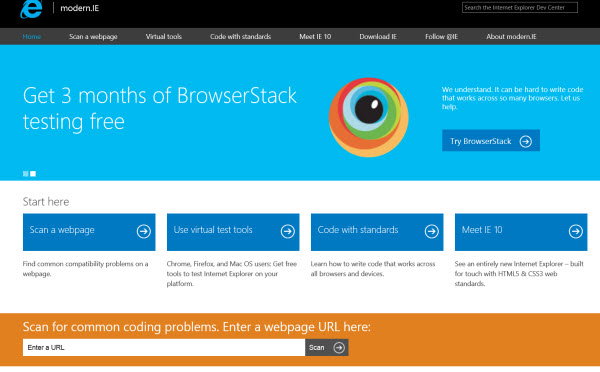Click the Scan button
The width and height of the screenshot is (600, 372).
pyautogui.click(x=326, y=348)
